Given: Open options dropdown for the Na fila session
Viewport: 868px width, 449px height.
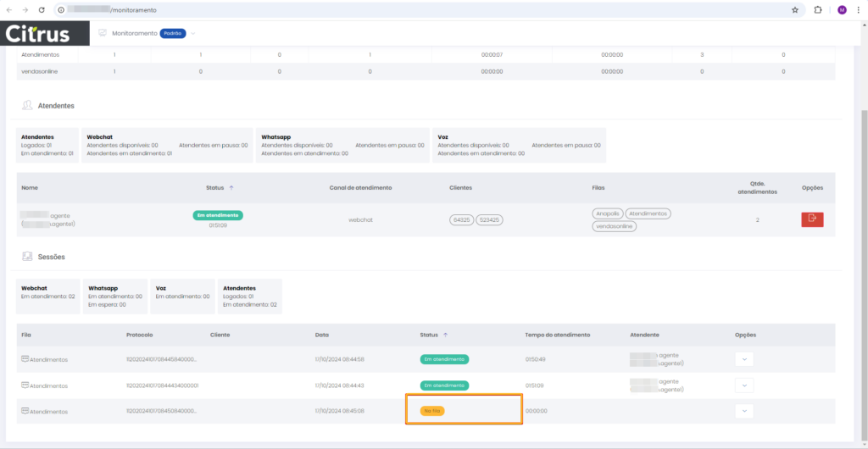Looking at the screenshot, I should [744, 411].
